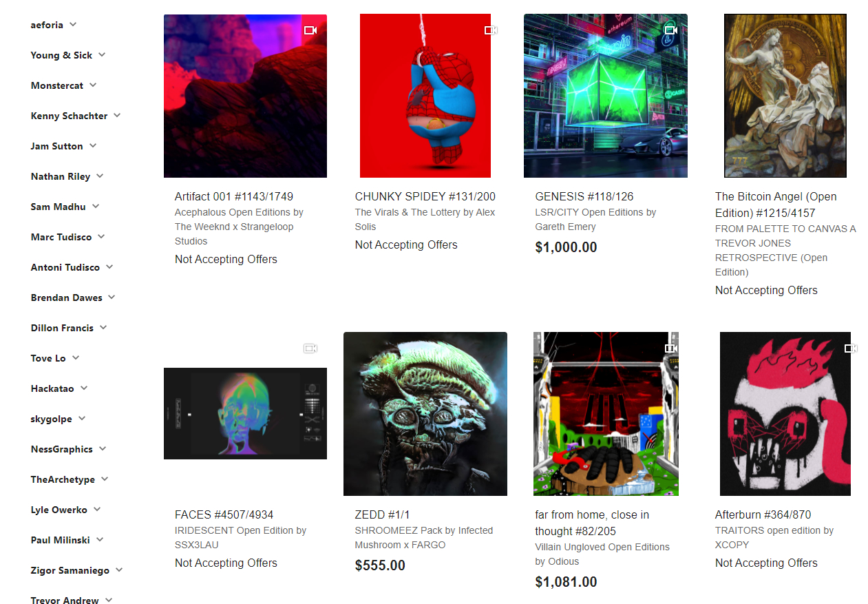
Task: Expand the Dillon Francis filter chevron
Action: click(103, 327)
